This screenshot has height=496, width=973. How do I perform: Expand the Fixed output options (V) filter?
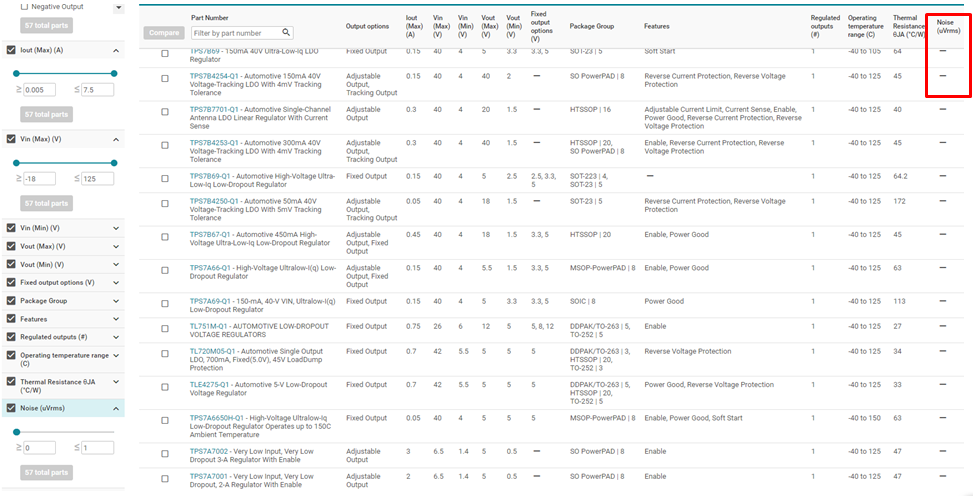point(116,282)
